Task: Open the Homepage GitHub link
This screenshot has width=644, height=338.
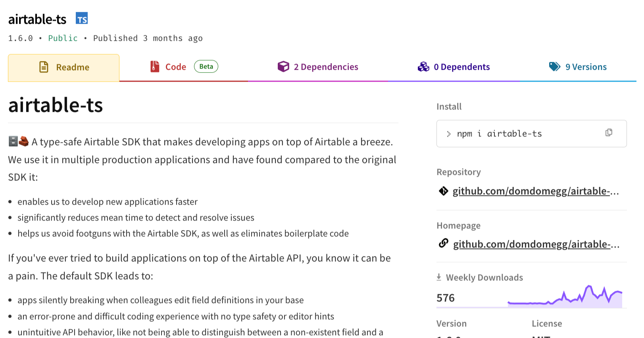Action: (x=536, y=244)
